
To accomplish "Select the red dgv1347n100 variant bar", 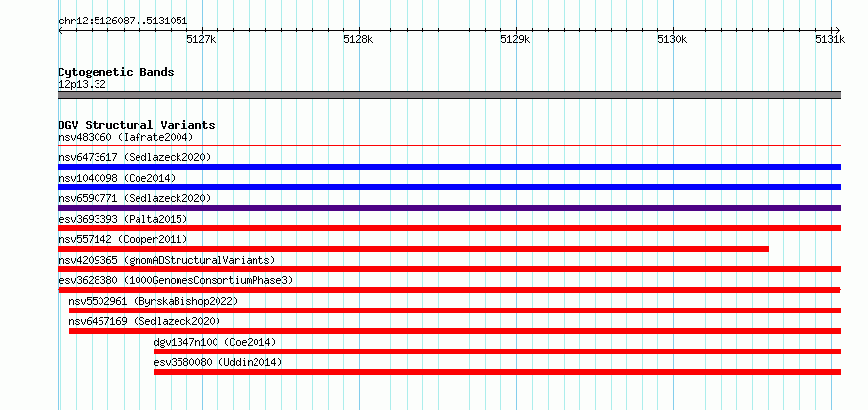I will [x=497, y=351].
